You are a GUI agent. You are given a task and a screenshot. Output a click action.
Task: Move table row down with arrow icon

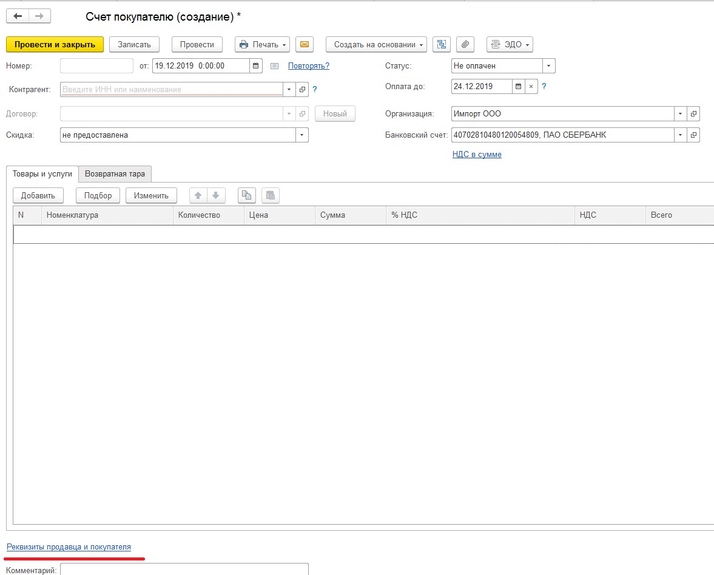click(x=216, y=195)
